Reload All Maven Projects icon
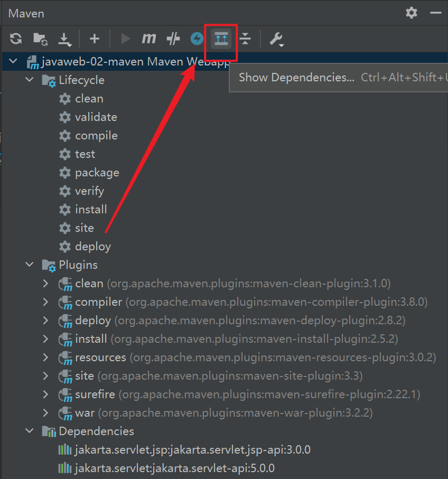Screen dimensions: 448x479 click(x=16, y=39)
